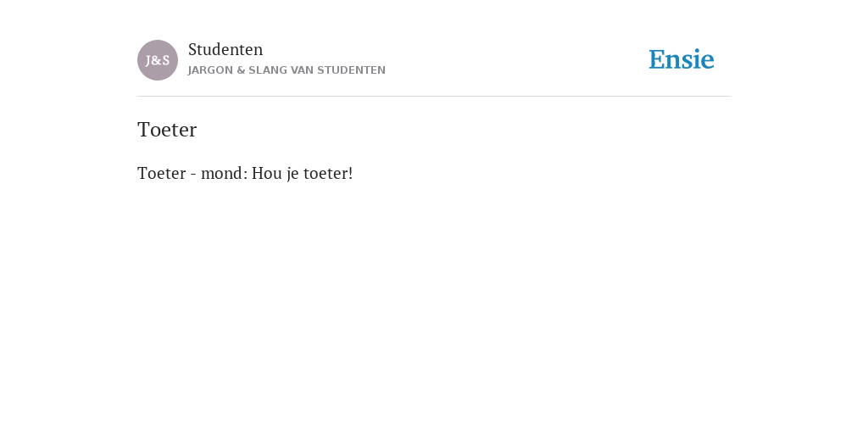Click the large Toeter heading
Image resolution: width=868 pixels, height=434 pixels.
click(x=167, y=130)
